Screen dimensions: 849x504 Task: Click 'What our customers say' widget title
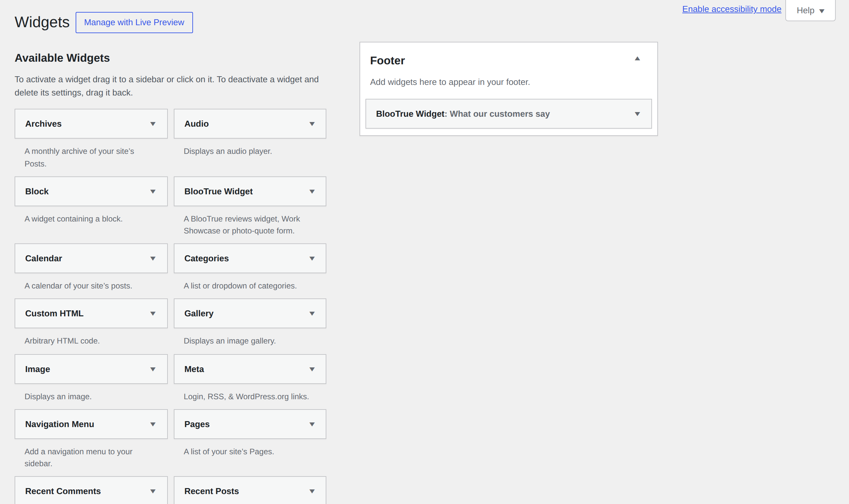tap(499, 114)
